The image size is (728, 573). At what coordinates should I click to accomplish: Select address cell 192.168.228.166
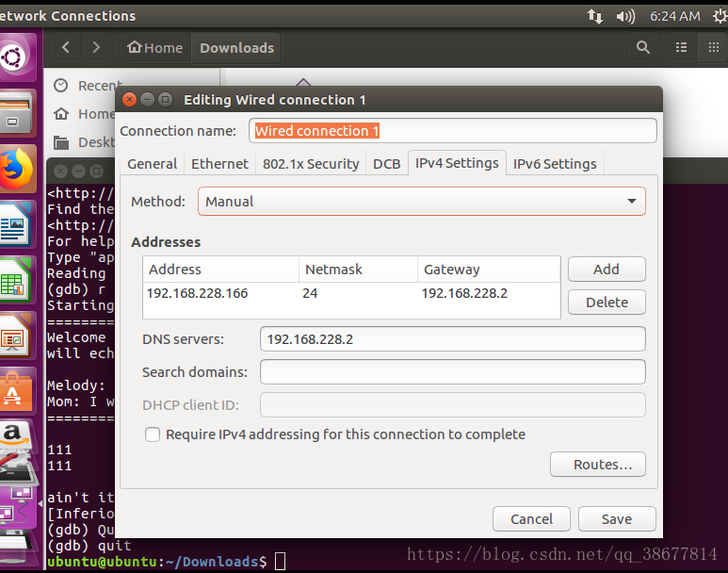tap(198, 293)
